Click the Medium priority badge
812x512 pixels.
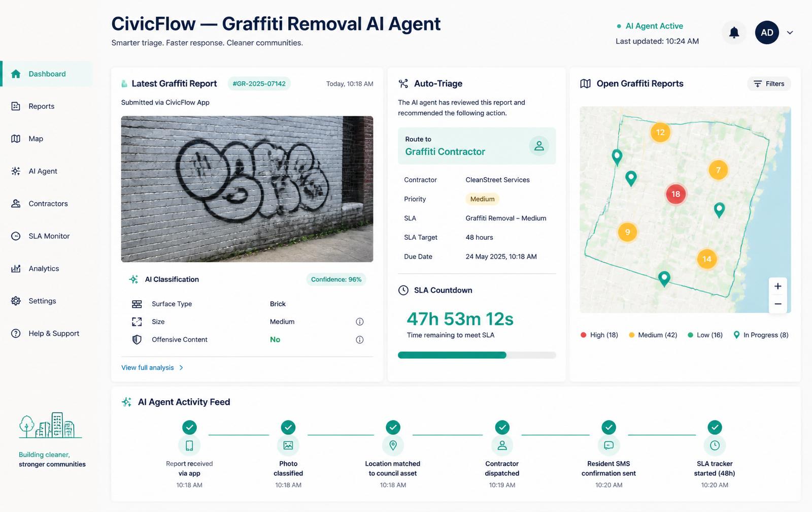point(482,199)
